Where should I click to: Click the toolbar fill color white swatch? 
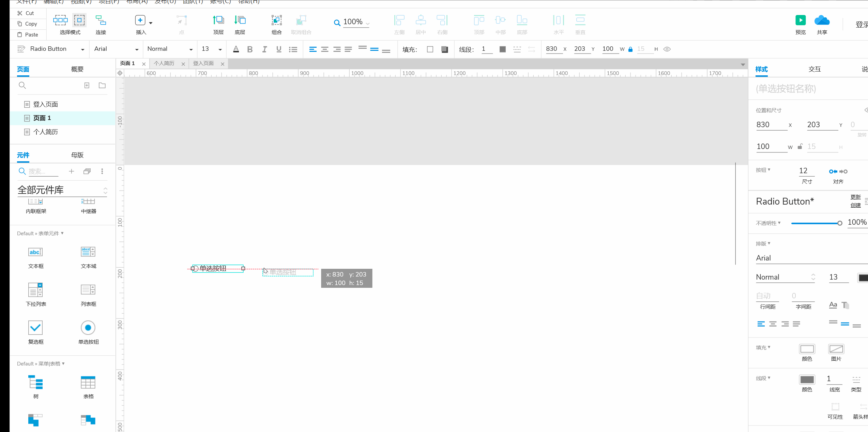click(x=430, y=49)
